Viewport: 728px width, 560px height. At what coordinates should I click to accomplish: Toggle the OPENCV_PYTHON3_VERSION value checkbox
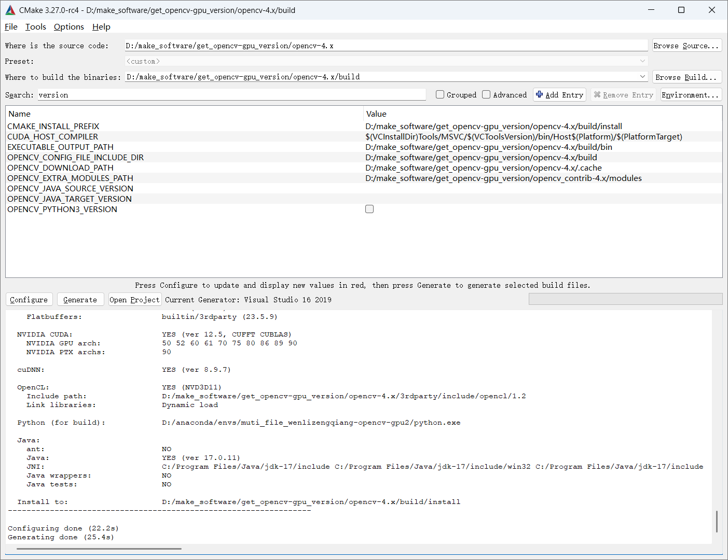coord(369,208)
